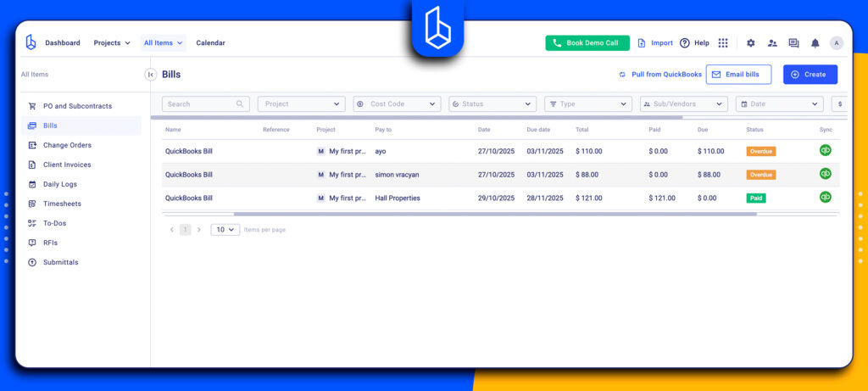Click the Create button

coord(810,74)
